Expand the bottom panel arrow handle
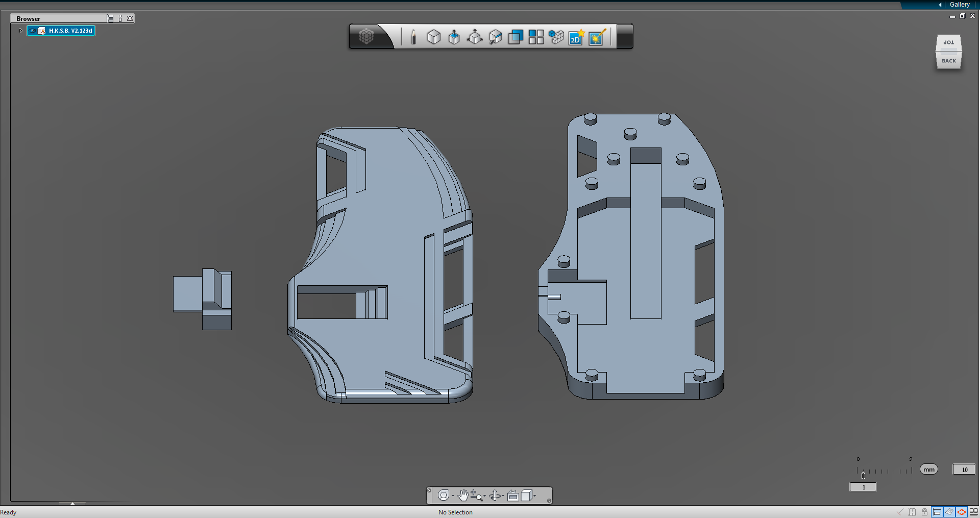This screenshot has width=980, height=518. 72,504
